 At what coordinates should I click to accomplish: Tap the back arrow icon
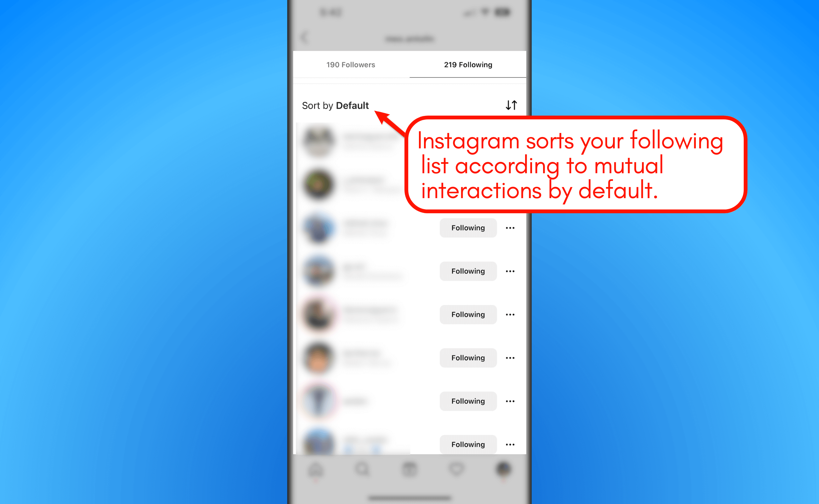[302, 39]
